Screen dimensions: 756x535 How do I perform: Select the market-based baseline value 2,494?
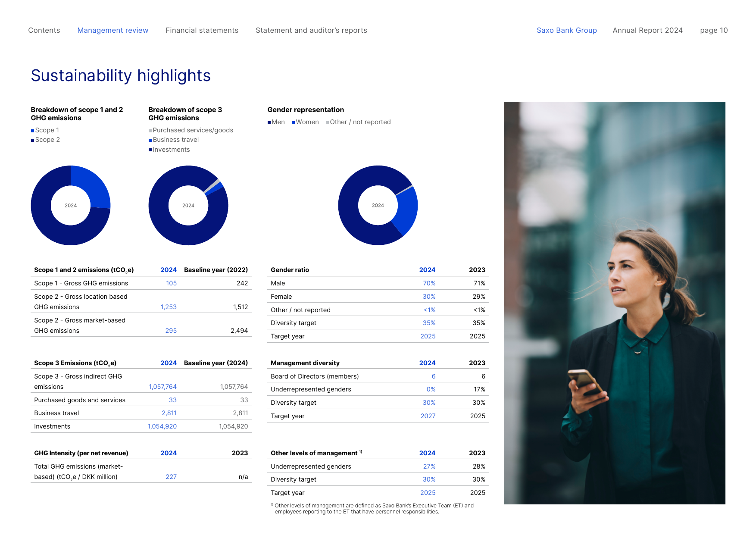pyautogui.click(x=239, y=331)
